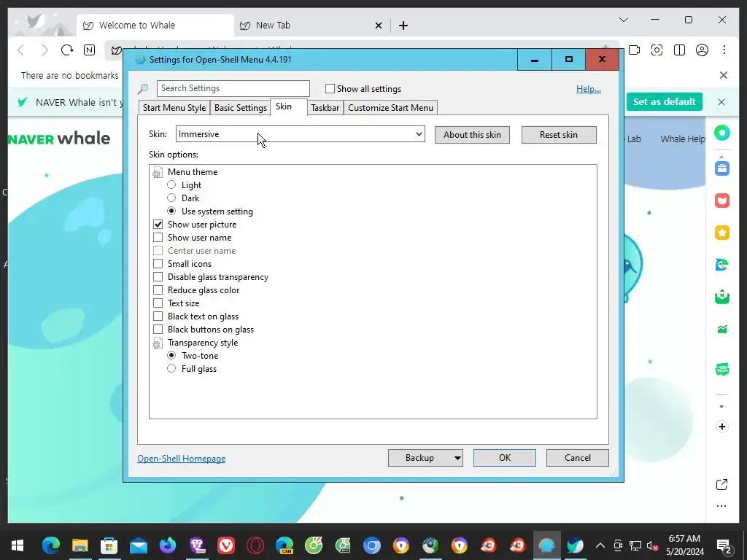
Task: Switch to Basic Settings tab
Action: coord(241,108)
